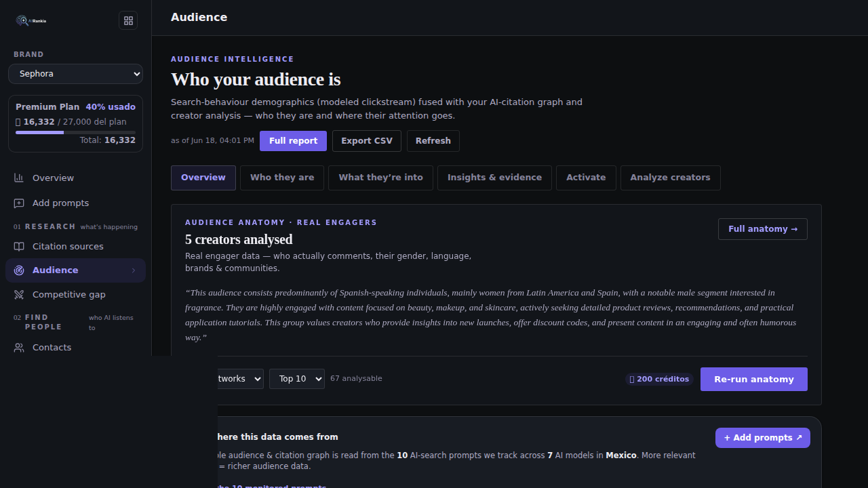Image resolution: width=868 pixels, height=488 pixels.
Task: Click the plan usage progress bar
Action: [x=75, y=132]
